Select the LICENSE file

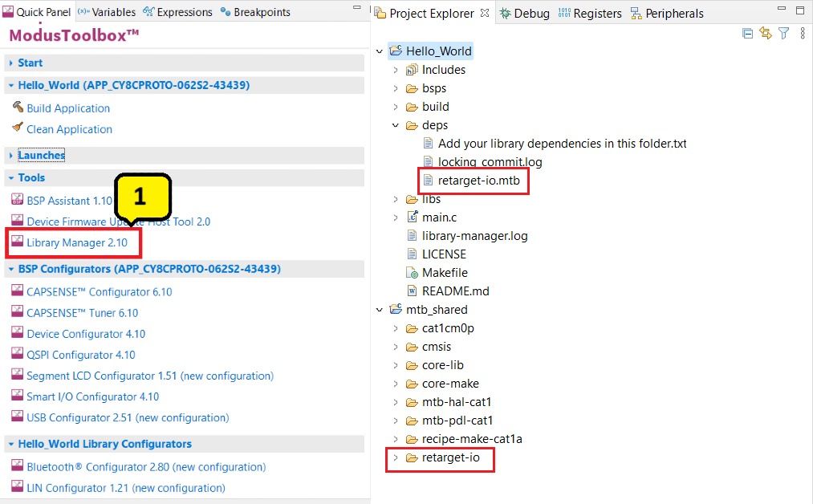coord(444,254)
